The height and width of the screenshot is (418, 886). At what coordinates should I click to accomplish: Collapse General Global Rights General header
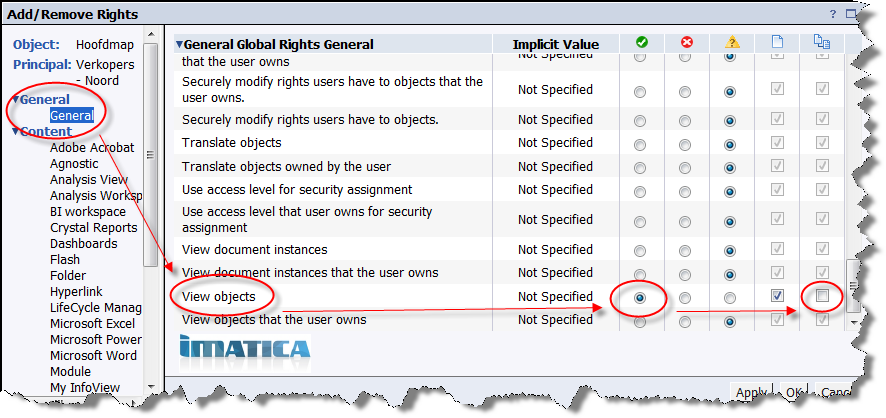click(x=179, y=44)
